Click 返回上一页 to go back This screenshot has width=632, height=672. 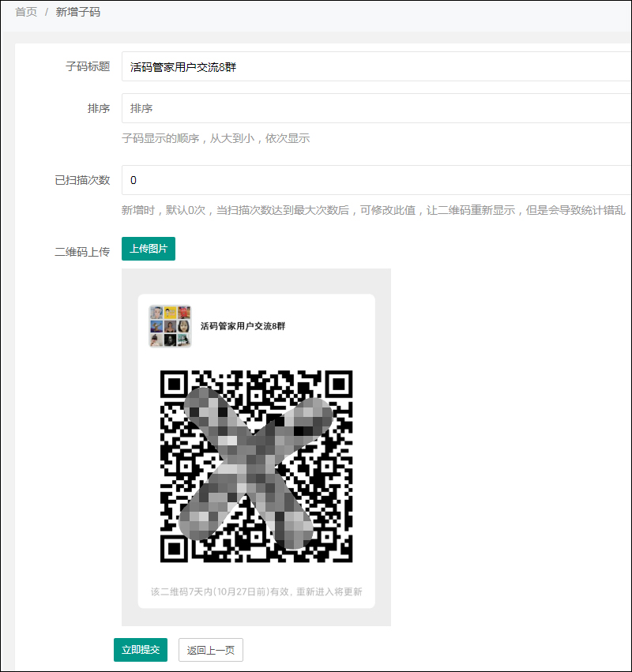210,650
